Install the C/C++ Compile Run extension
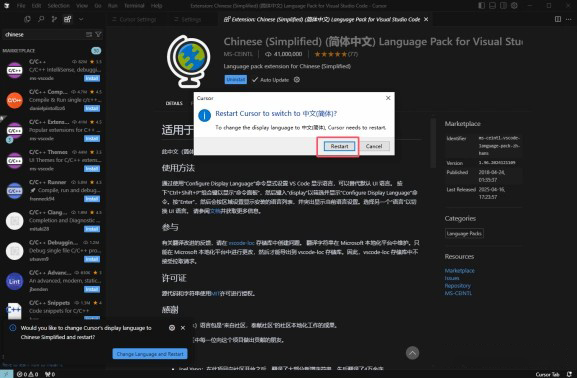Screen dimensions: 578x378 click(92, 108)
